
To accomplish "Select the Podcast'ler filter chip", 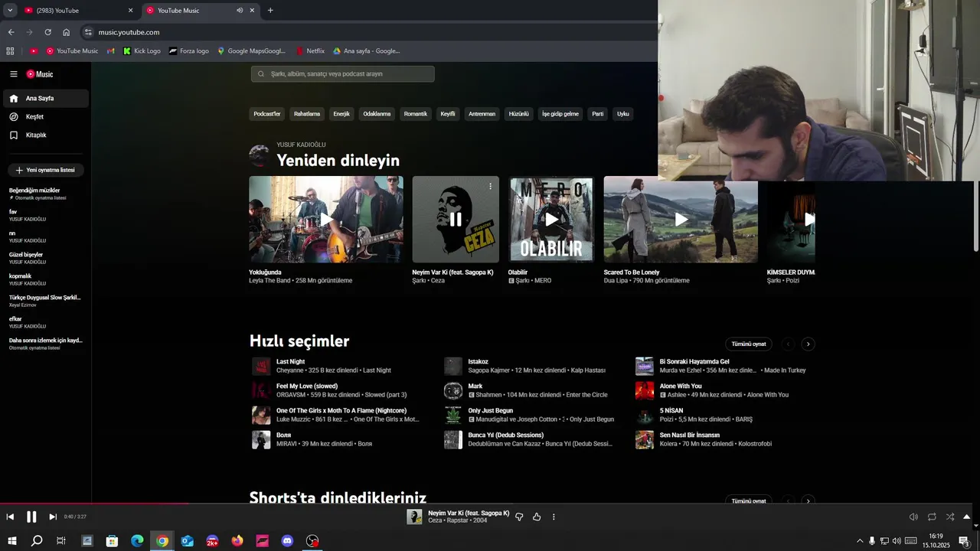I will click(267, 114).
